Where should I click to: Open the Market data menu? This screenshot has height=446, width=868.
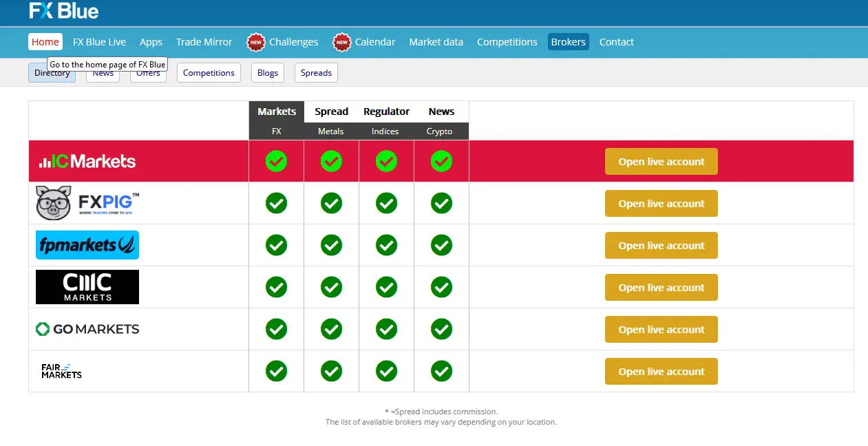tap(436, 42)
